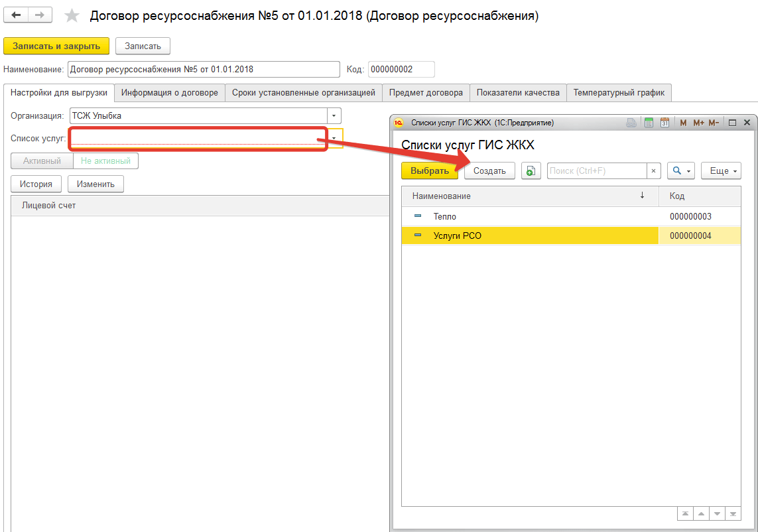This screenshot has width=758, height=532.
Task: Click the copy-item icon next to Создать
Action: (531, 170)
